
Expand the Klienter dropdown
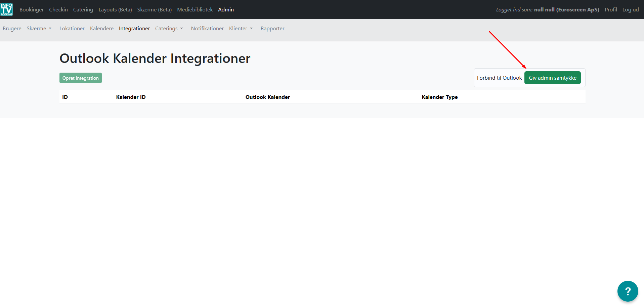pos(241,29)
